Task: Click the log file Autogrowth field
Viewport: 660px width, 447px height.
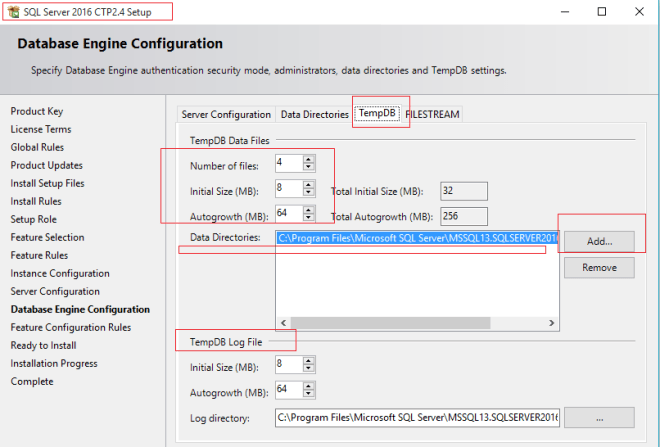Action: click(x=289, y=390)
